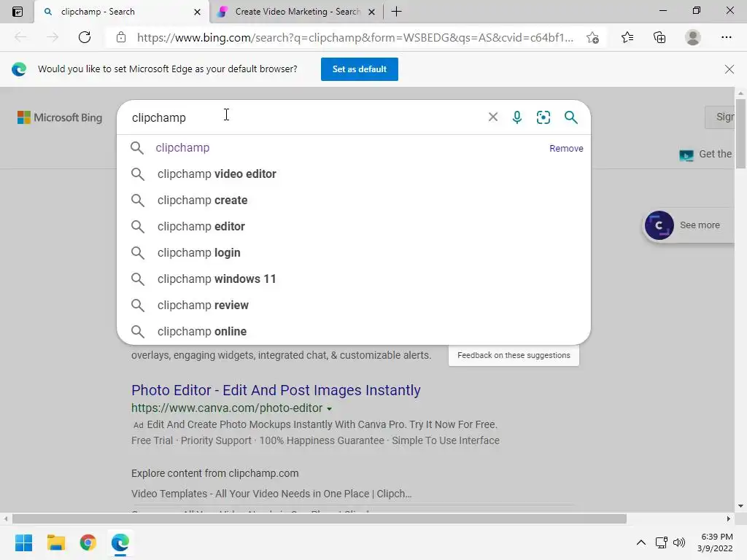Open the volume tray icon

click(679, 542)
